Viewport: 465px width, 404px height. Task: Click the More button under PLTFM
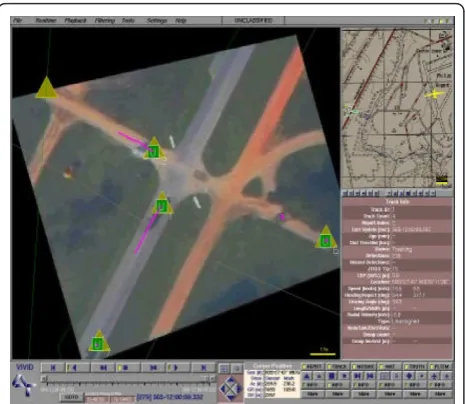440,394
